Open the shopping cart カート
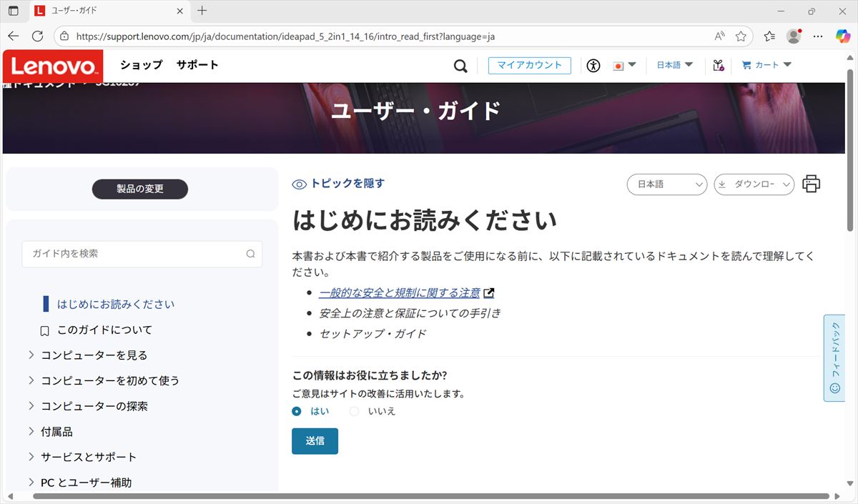Screen dimensions: 858x504 click(x=766, y=65)
